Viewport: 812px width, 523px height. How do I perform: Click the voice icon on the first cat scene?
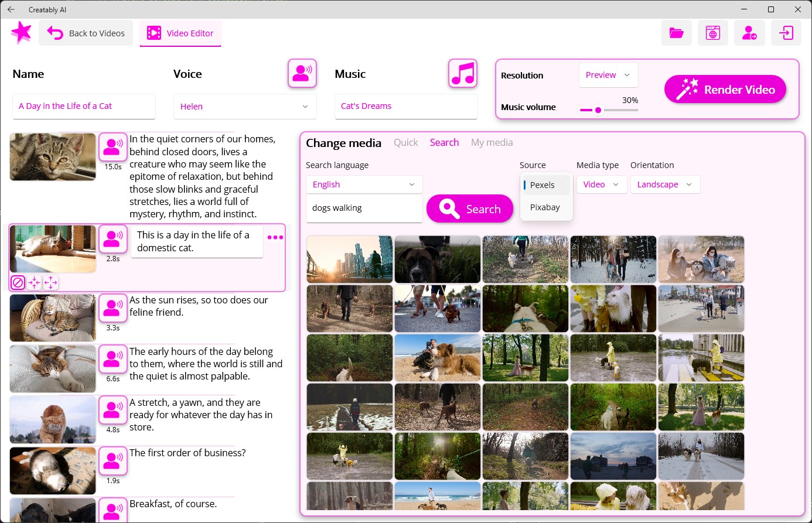pos(112,146)
